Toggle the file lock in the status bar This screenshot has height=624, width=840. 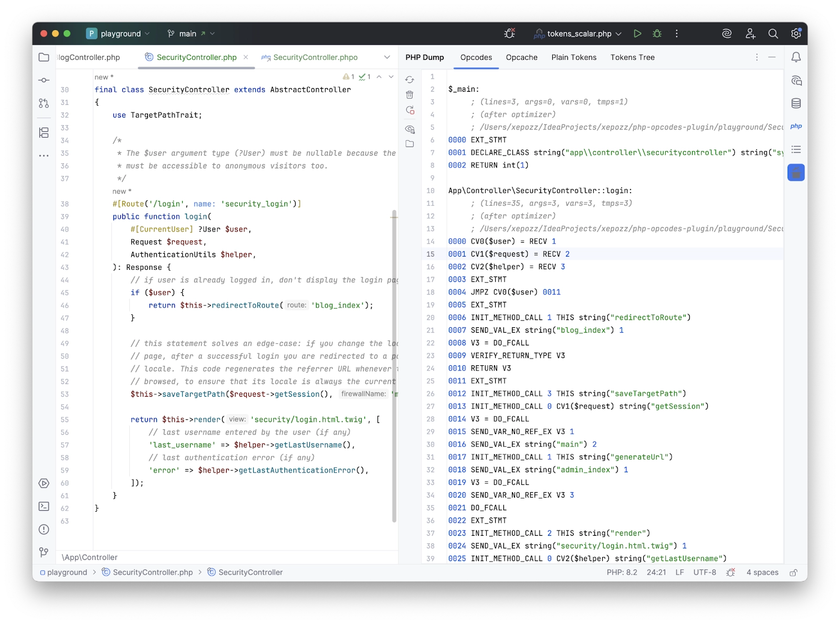click(x=793, y=572)
